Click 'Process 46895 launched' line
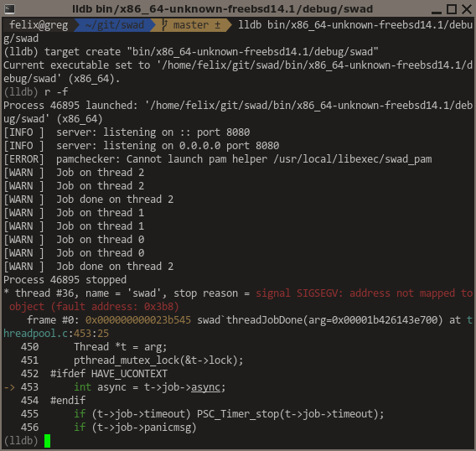The image size is (476, 451). pos(238,112)
